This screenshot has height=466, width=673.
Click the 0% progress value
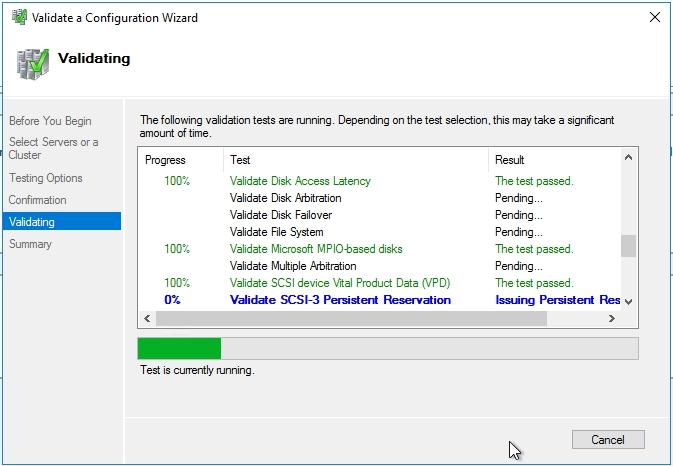tap(173, 300)
